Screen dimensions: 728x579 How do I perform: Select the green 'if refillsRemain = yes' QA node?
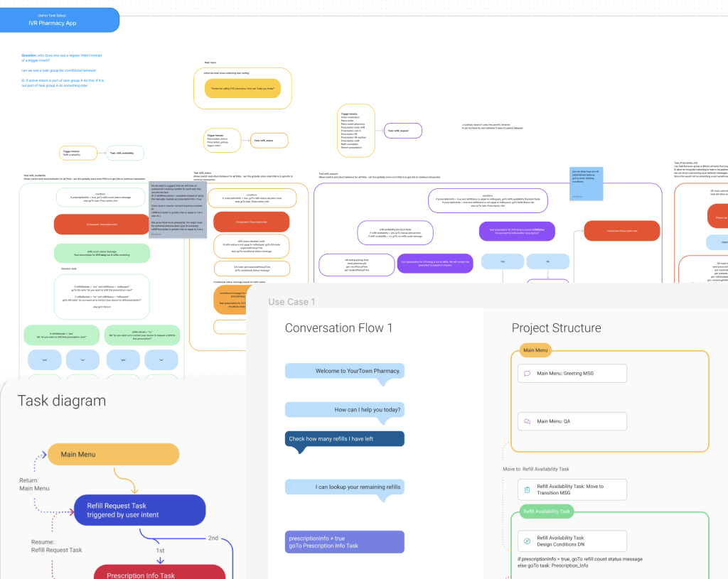61,335
